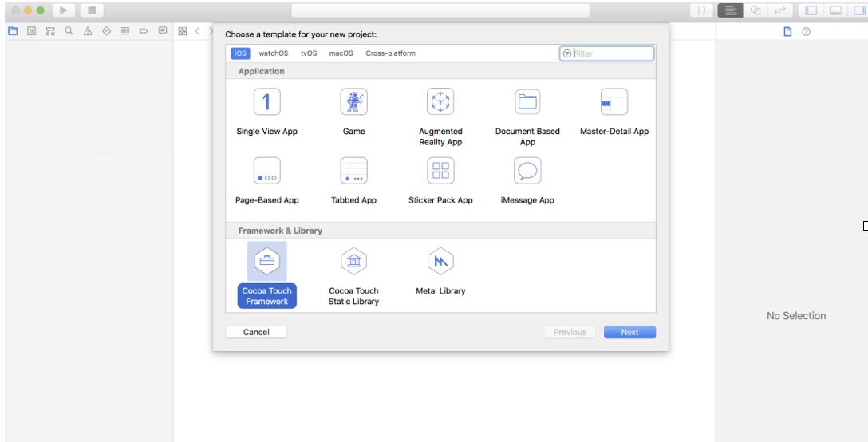Click the "Application" section header
This screenshot has width=868, height=442.
click(262, 71)
